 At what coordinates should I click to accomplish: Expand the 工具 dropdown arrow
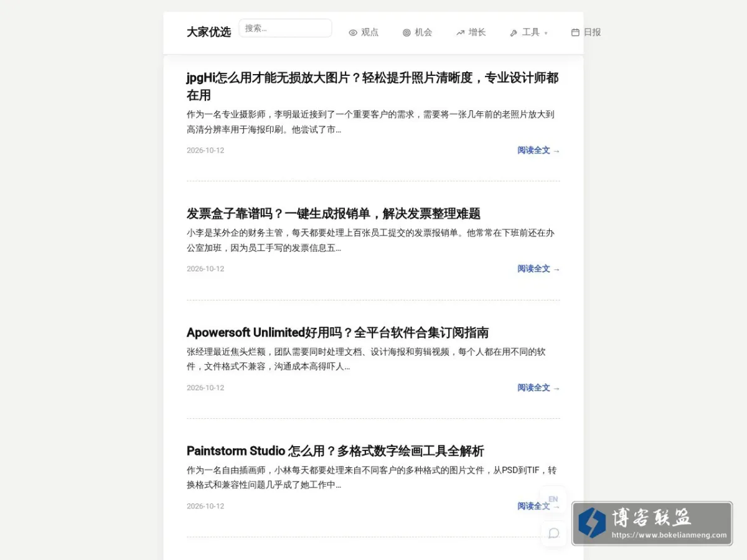point(546,33)
